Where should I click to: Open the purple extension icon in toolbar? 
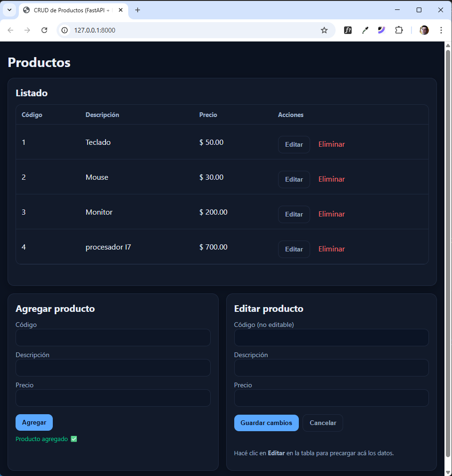(381, 30)
